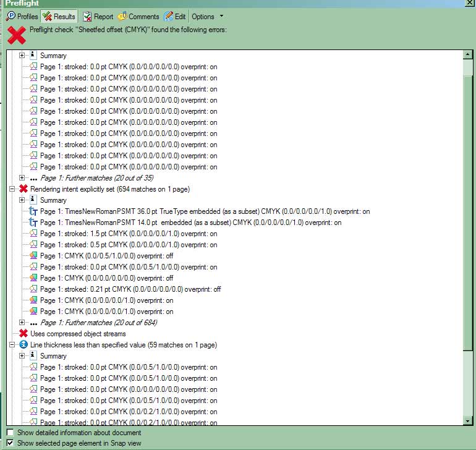Select 'stroked: 0.5 pt CMYK' row
This screenshot has height=450, width=476.
[129, 245]
